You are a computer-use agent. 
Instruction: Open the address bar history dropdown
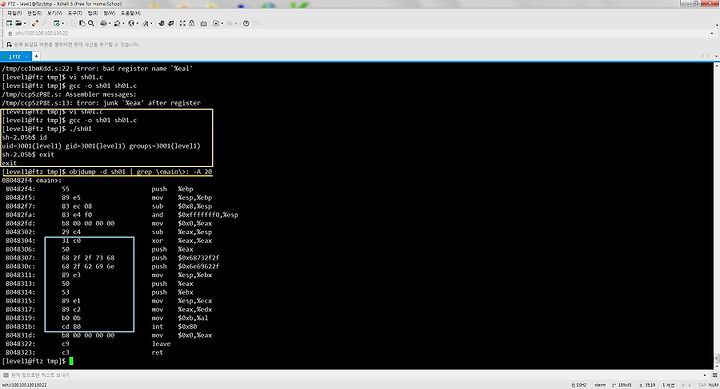click(712, 33)
